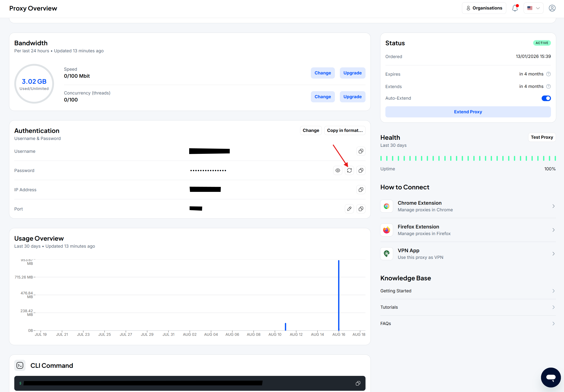Reveal password with the eye icon
The image size is (564, 392).
[338, 170]
